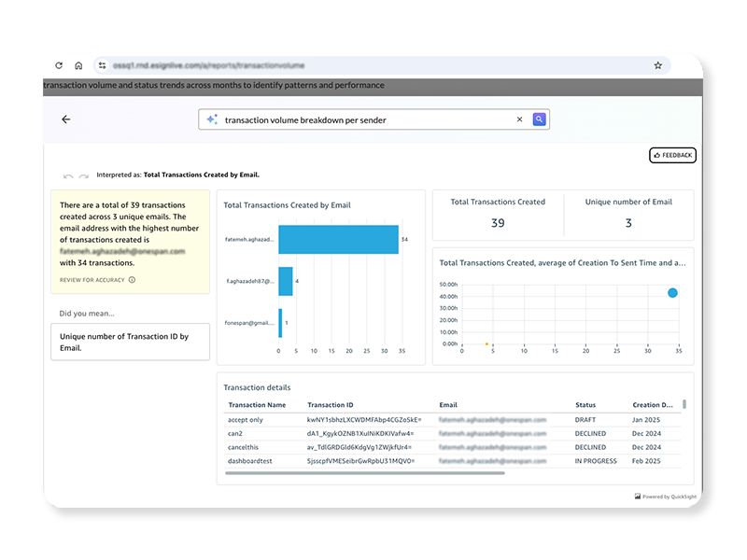Click the site settings icon in address bar
Screen dimensions: 747x560
coord(104,66)
